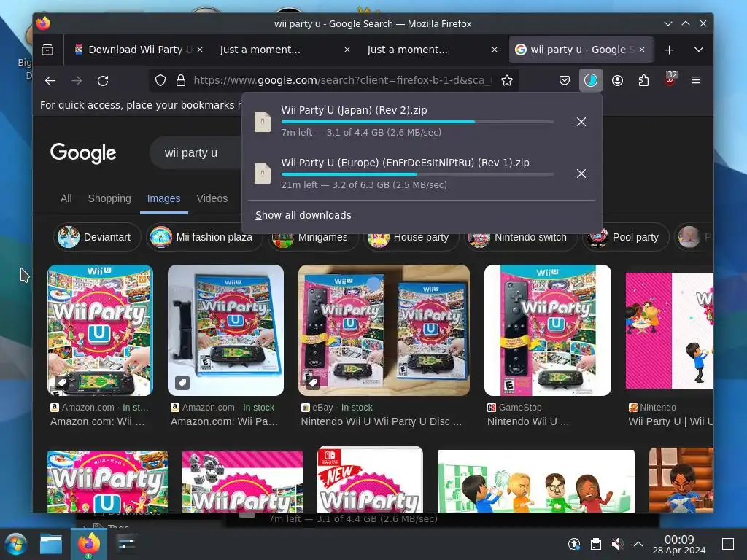Open Nintendo Wii Party U image
The image size is (747, 560).
click(x=670, y=330)
